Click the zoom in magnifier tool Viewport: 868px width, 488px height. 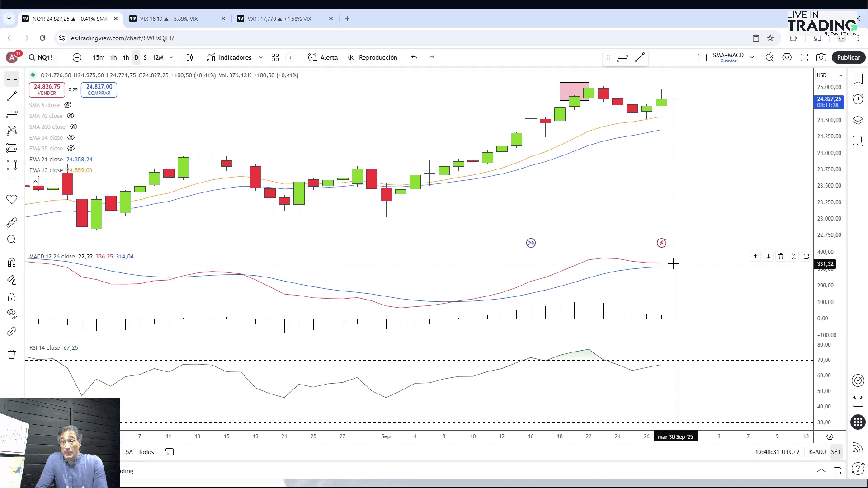click(x=12, y=239)
